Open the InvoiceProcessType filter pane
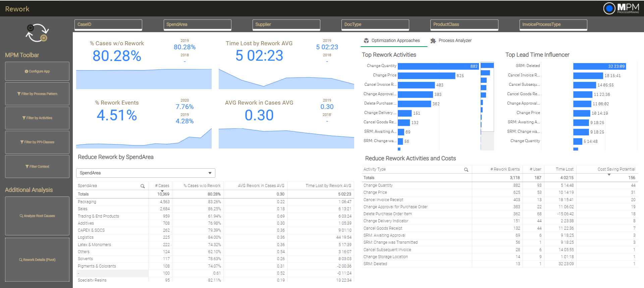The width and height of the screenshot is (644, 288). pos(553,24)
